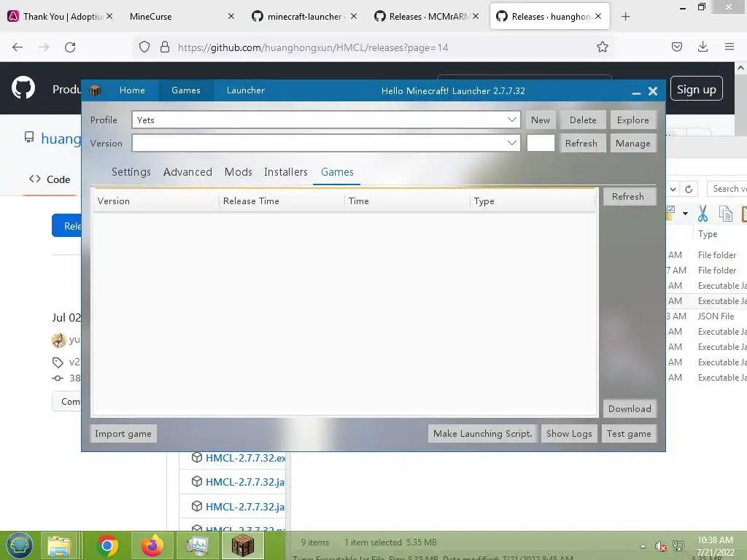Image resolution: width=747 pixels, height=560 pixels.
Task: Sort by the Time column header
Action: [407, 201]
